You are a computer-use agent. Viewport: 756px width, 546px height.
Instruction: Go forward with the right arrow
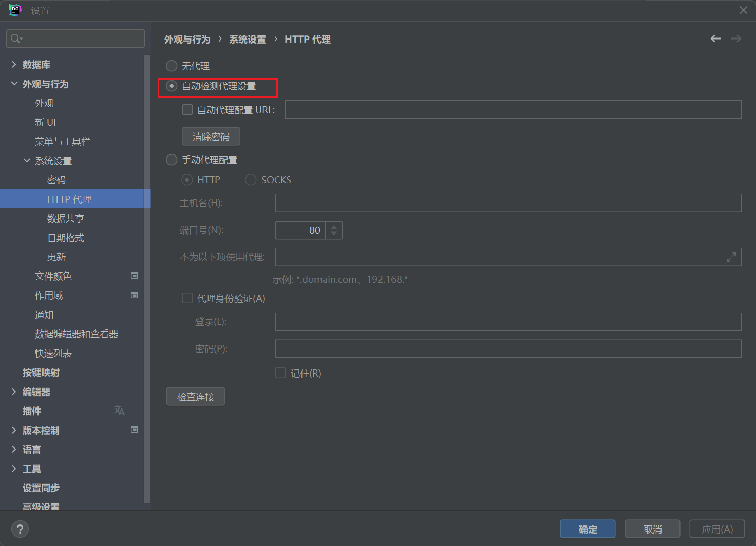(736, 38)
